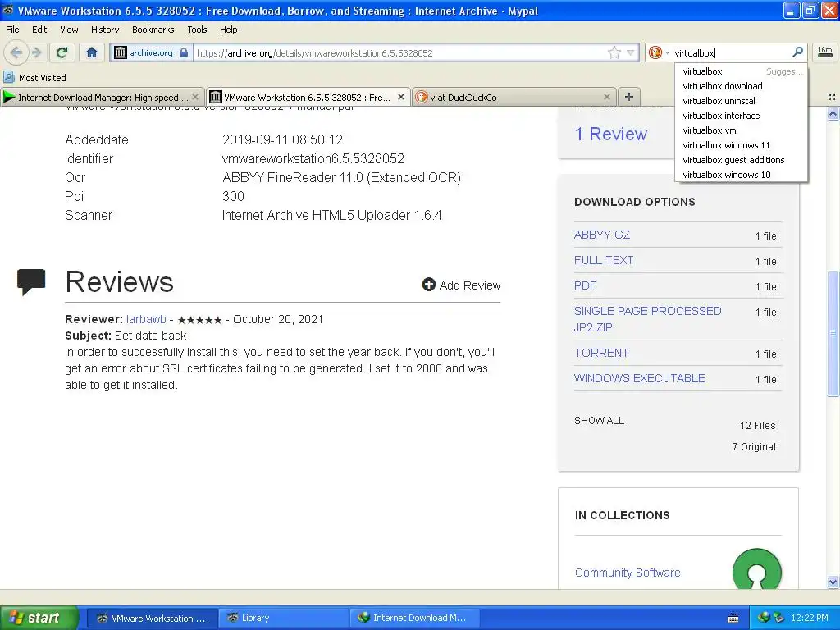Click the list-all-tabs grid icon
Image resolution: width=840 pixels, height=630 pixels.
click(x=832, y=97)
